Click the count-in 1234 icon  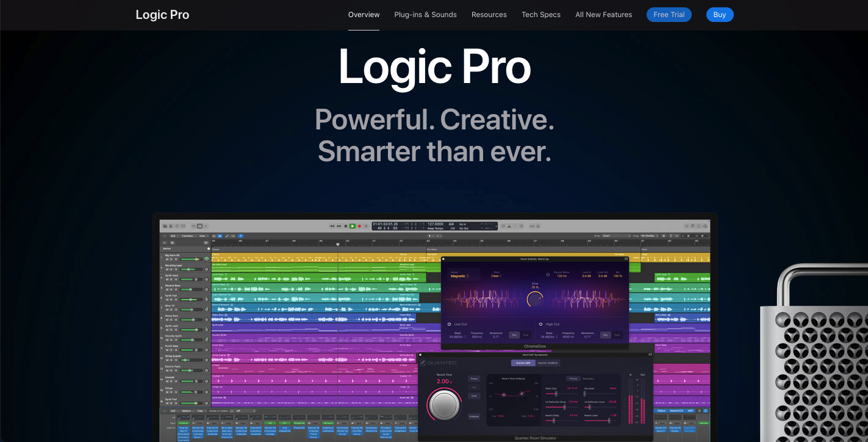pyautogui.click(x=532, y=226)
